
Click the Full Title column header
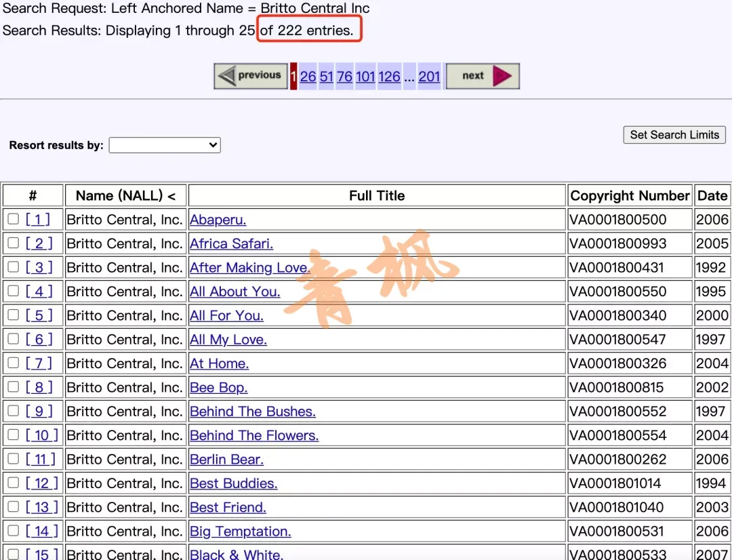(377, 195)
